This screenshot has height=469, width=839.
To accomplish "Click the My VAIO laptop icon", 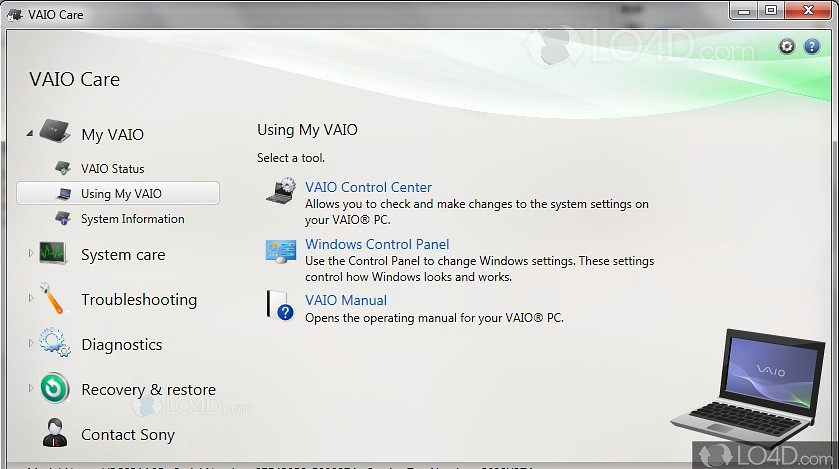I will [55, 132].
